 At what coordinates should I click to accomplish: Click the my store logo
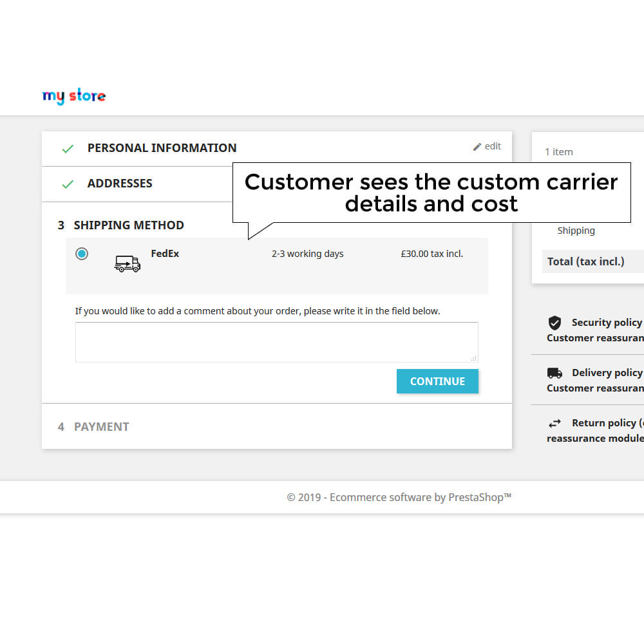[x=74, y=96]
